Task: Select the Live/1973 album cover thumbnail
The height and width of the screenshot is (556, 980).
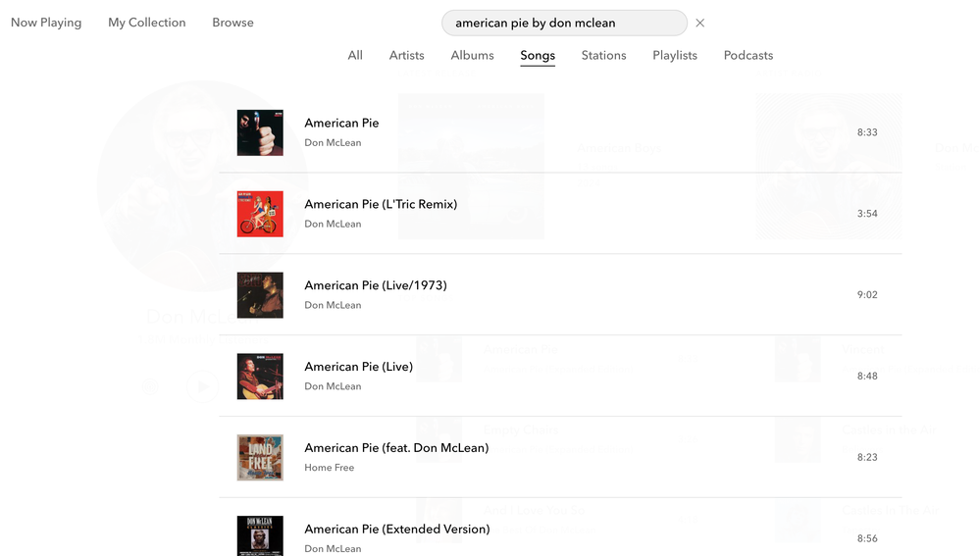Action: click(x=260, y=295)
